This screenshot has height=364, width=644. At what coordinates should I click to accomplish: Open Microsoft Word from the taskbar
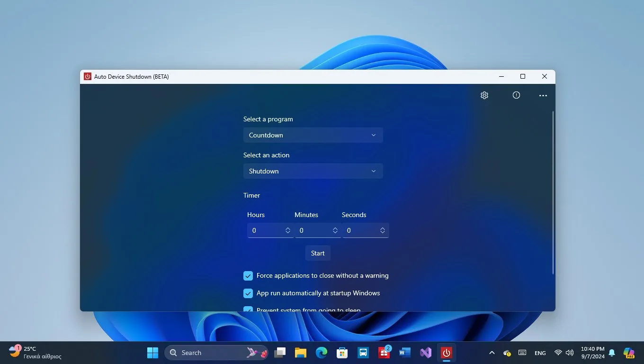click(x=405, y=353)
